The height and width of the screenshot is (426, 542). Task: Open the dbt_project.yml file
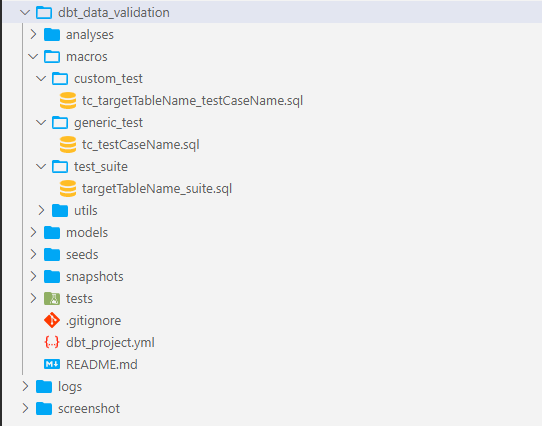[x=110, y=343]
